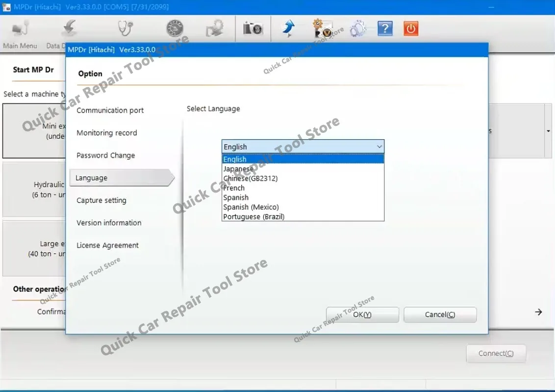555x392 pixels.
Task: Open License Agreement option
Action: click(x=107, y=245)
